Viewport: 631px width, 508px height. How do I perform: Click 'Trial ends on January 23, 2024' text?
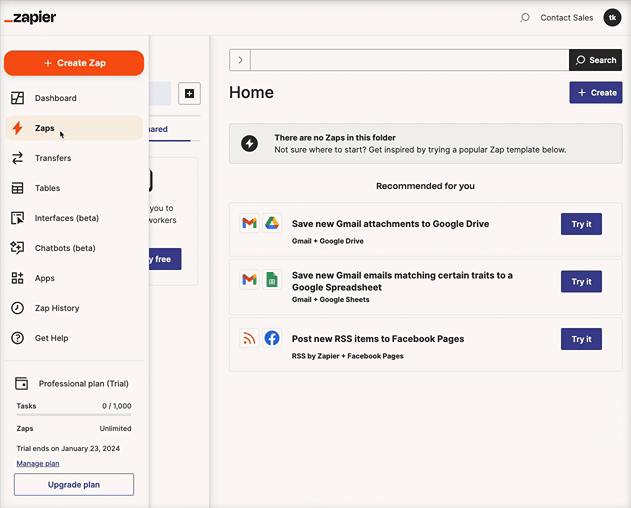tap(68, 448)
